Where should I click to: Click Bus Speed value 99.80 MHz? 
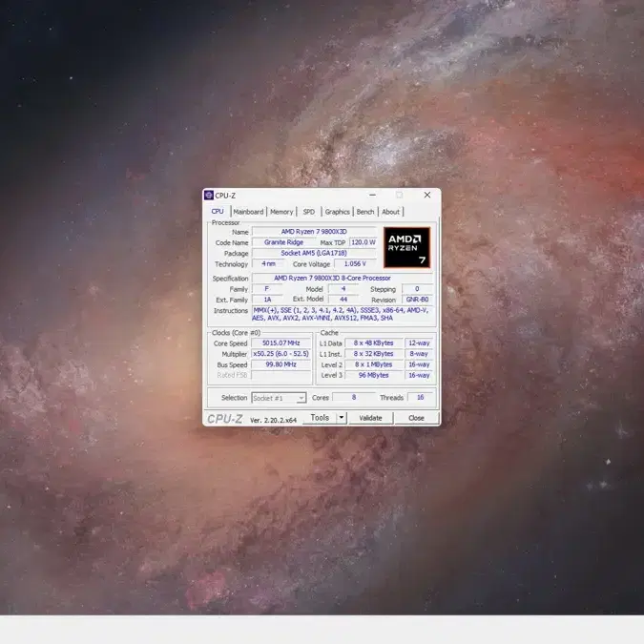tap(280, 364)
